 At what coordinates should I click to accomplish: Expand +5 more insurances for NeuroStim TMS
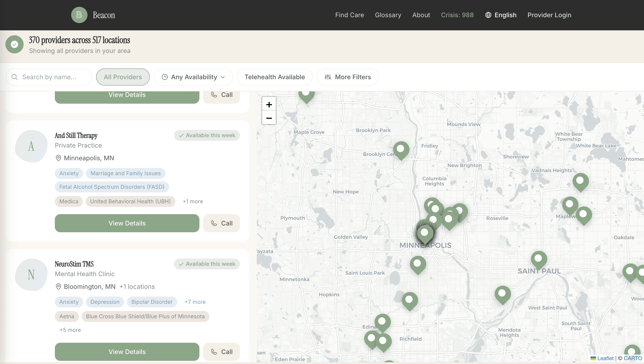click(70, 330)
